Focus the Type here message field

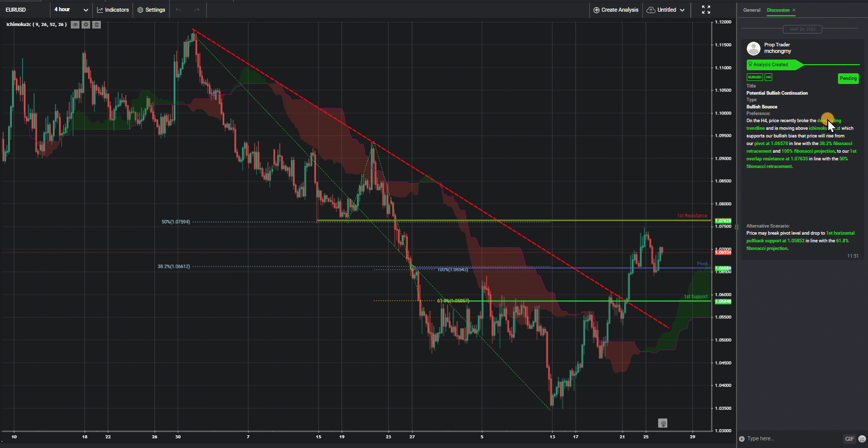794,439
